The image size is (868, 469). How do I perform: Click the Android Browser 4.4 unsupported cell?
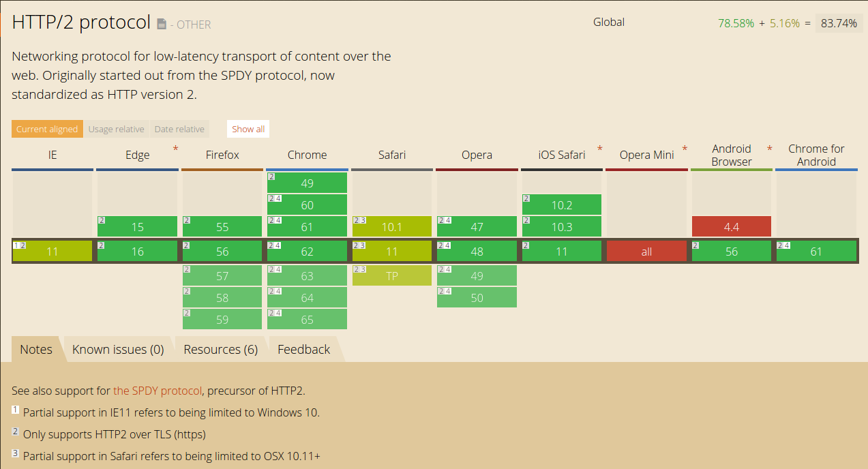pos(732,226)
